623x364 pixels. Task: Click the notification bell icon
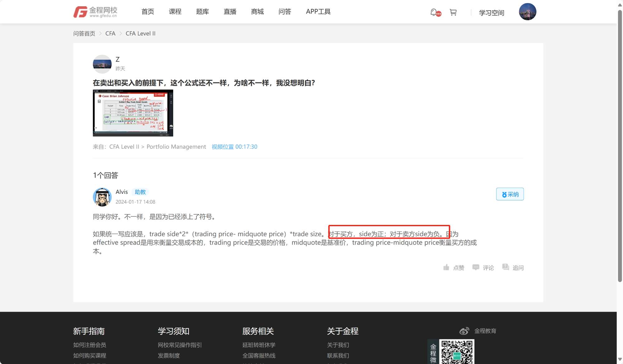[x=434, y=12]
